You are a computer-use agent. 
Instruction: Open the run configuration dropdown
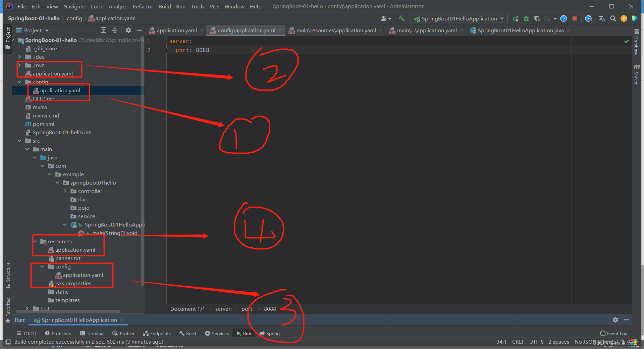(x=459, y=19)
